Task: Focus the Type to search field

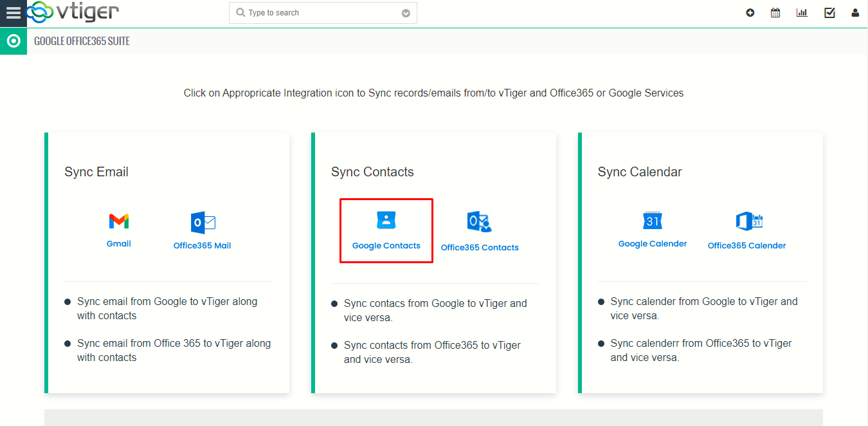Action: [323, 13]
